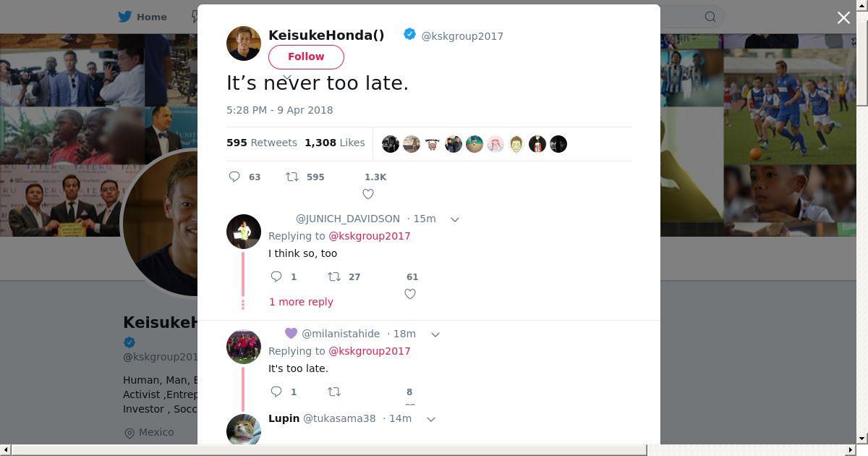868x456 pixels.
Task: Show the "1 more reply" thread
Action: (x=301, y=302)
